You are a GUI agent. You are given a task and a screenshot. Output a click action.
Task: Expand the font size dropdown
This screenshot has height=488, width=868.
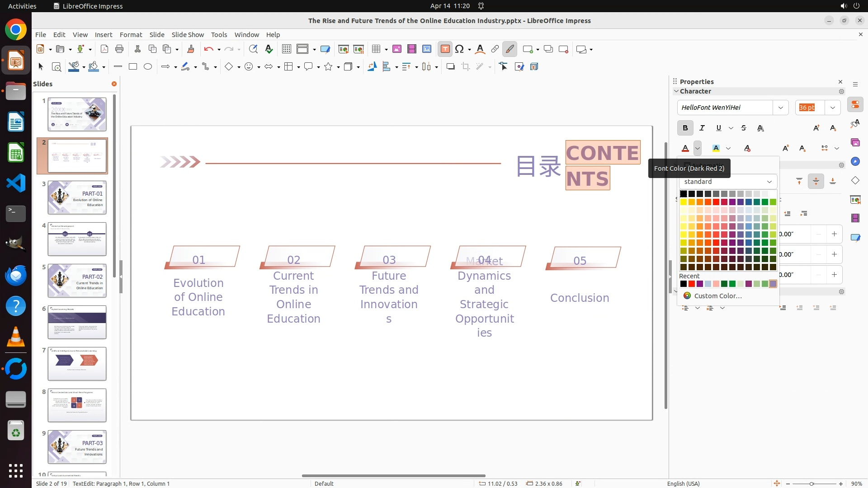(x=832, y=108)
